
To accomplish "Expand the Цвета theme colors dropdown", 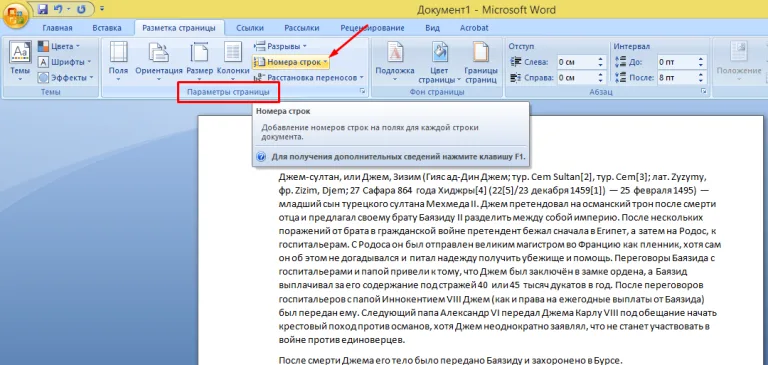I will 59,47.
